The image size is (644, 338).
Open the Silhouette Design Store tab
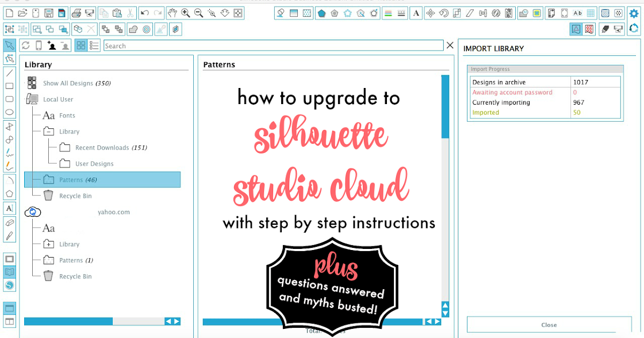pos(10,283)
